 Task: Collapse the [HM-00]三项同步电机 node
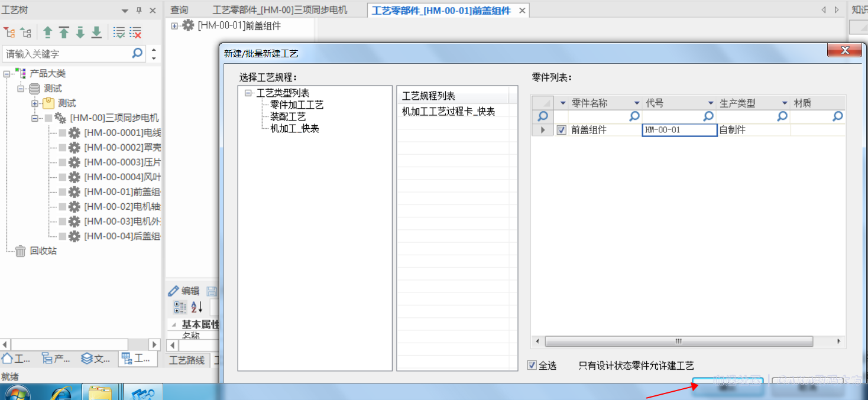[35, 118]
